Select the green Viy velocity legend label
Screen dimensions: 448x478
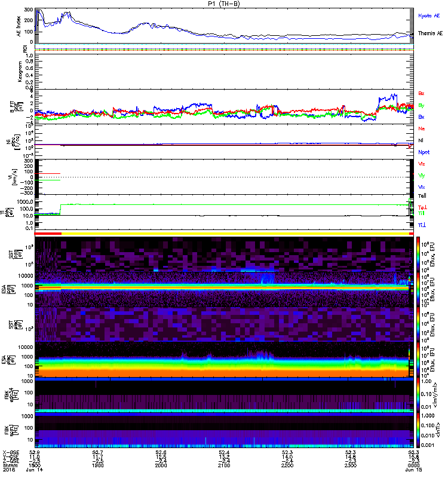coord(422,176)
